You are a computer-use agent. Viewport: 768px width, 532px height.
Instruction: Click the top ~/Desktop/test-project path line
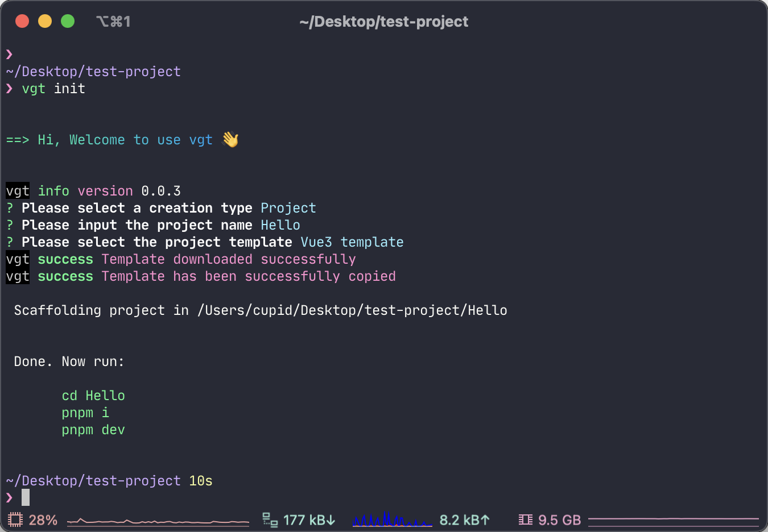93,72
